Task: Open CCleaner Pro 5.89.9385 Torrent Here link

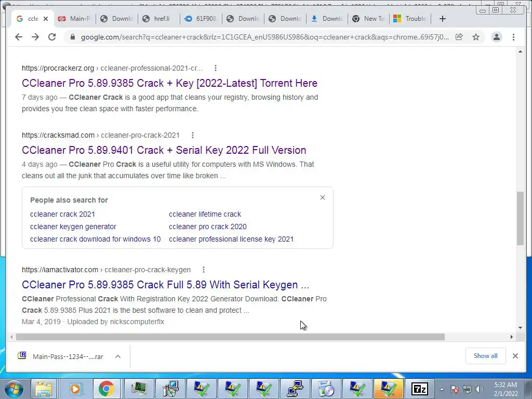Action: coord(170,83)
